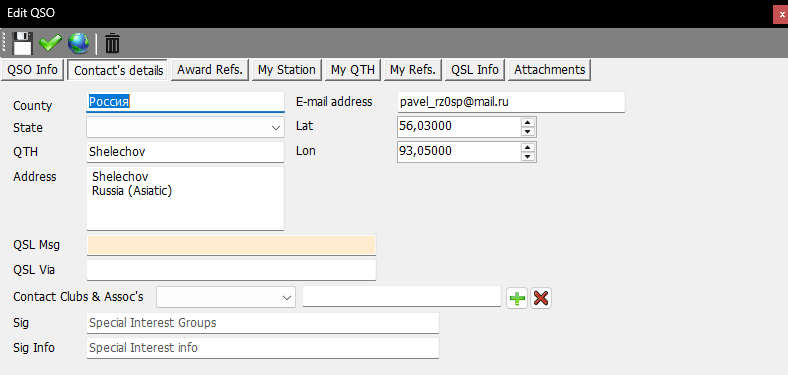Image resolution: width=788 pixels, height=375 pixels.
Task: Show the Attachments tab
Action: pos(549,70)
